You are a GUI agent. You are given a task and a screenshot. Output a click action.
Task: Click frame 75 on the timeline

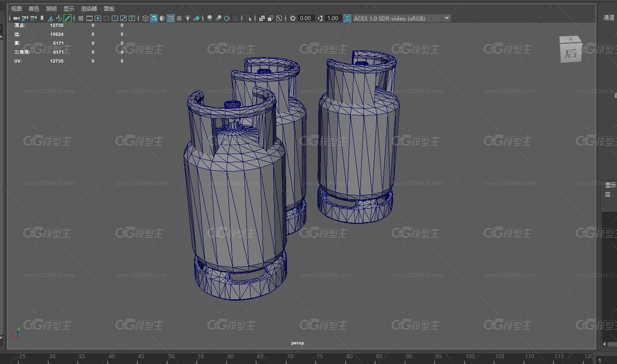point(319,356)
